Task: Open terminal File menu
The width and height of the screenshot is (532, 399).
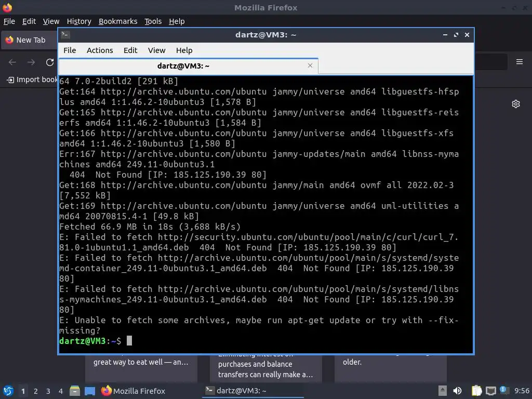Action: click(x=70, y=50)
